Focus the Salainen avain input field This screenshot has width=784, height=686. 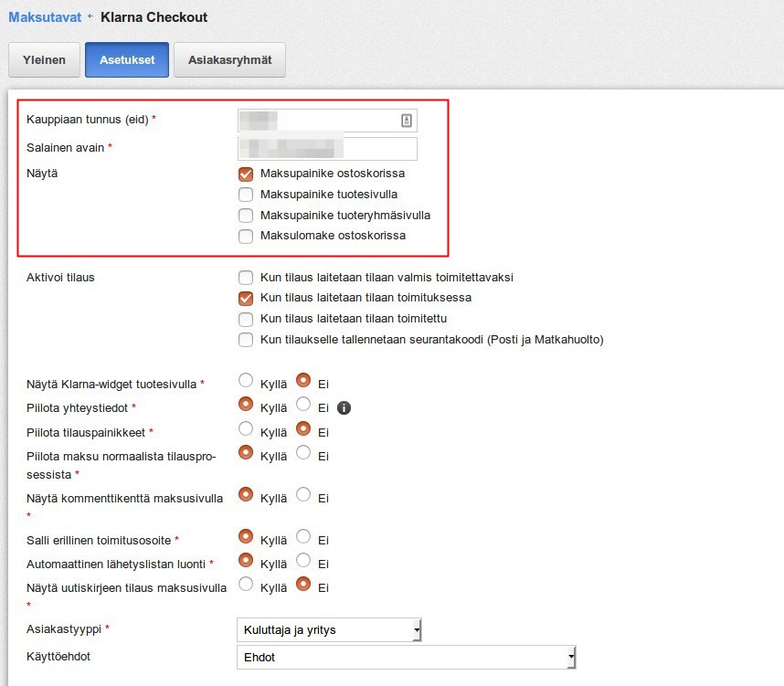point(327,149)
